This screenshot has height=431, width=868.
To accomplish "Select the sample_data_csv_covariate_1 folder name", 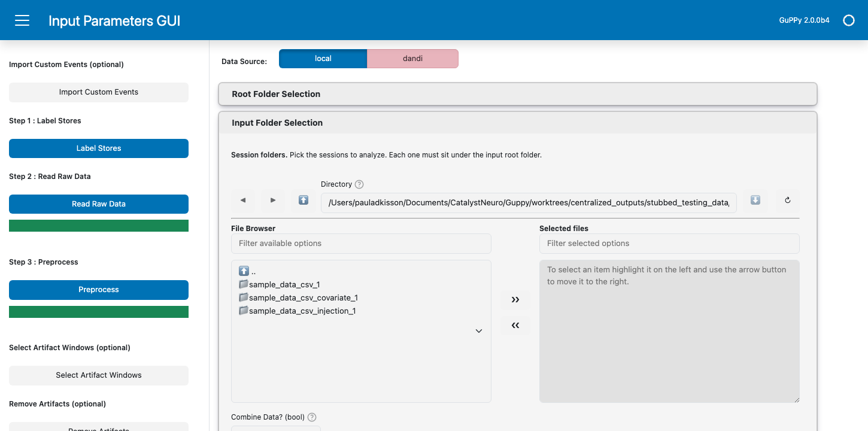I will 304,298.
